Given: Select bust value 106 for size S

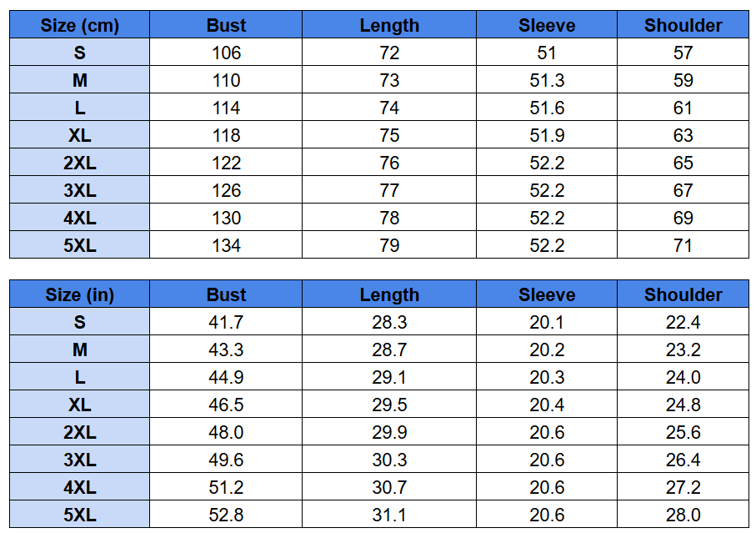Looking at the screenshot, I should click(226, 53).
